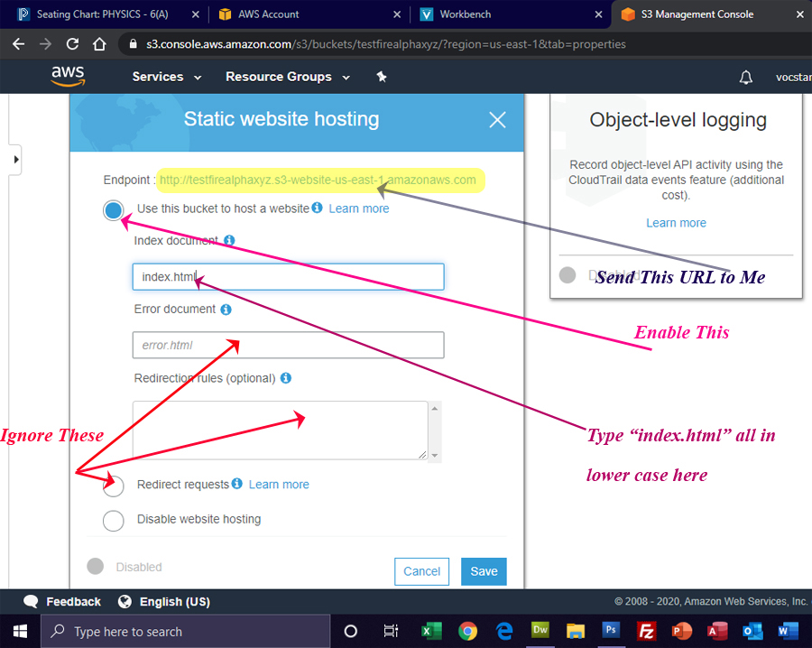The width and height of the screenshot is (812, 648).
Task: Close the Static website hosting panel
Action: (x=497, y=119)
